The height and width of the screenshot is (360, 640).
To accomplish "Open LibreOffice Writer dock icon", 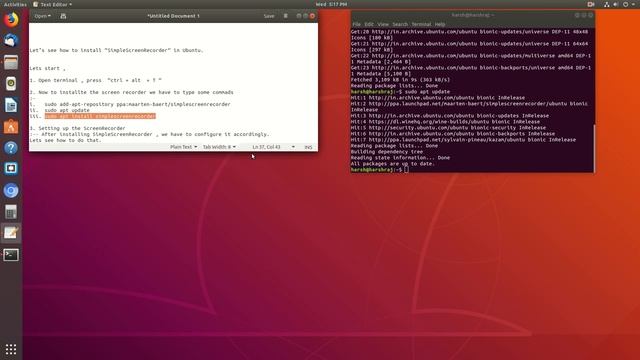I will (11, 105).
